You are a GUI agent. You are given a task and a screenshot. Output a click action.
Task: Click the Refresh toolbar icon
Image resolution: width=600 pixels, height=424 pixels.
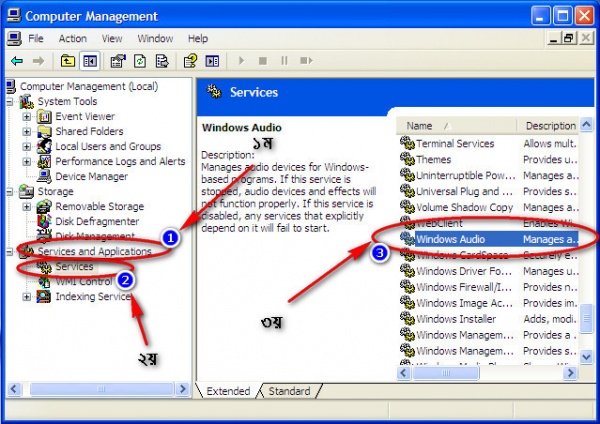click(x=140, y=61)
